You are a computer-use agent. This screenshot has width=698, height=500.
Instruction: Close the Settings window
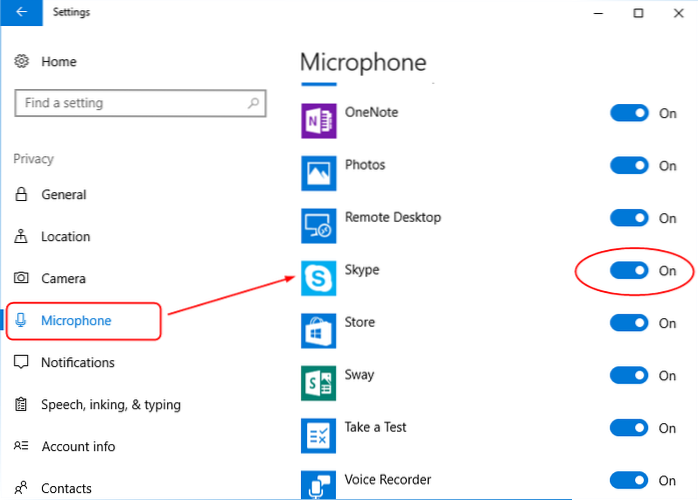[x=678, y=13]
